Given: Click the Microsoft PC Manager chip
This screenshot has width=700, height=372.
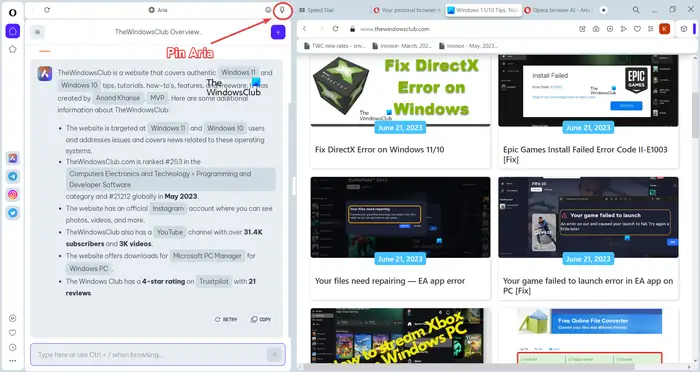Looking at the screenshot, I should (x=207, y=256).
